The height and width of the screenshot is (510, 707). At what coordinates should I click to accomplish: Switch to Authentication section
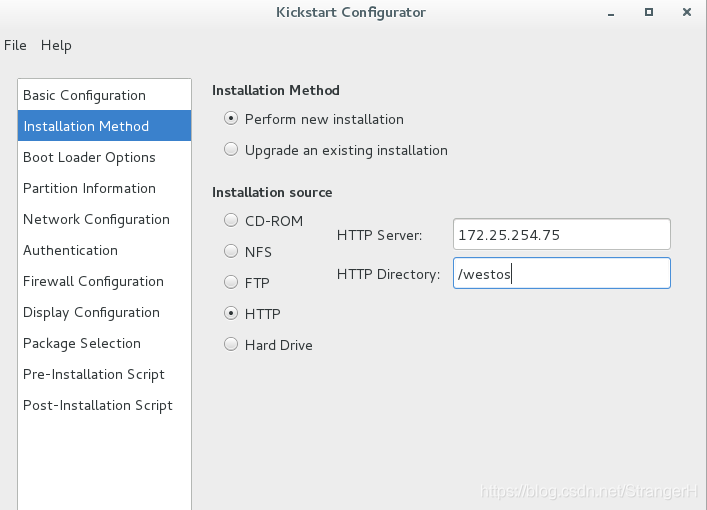tap(105, 250)
